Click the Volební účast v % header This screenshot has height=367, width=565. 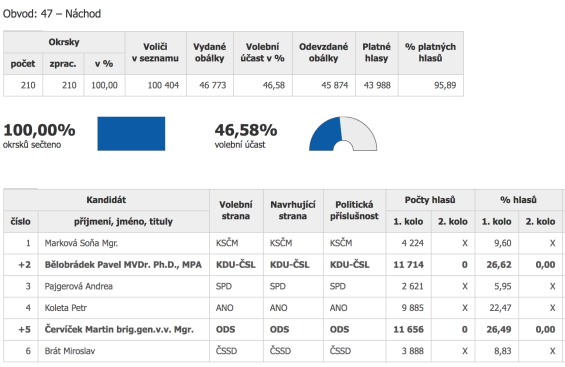[x=263, y=53]
